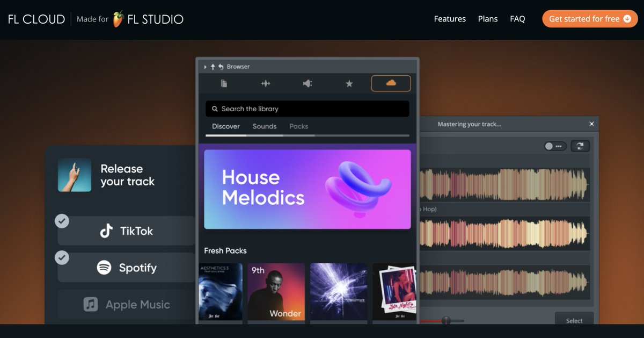This screenshot has height=338, width=644.
Task: Click the FL Studio fruit logo
Action: point(118,19)
